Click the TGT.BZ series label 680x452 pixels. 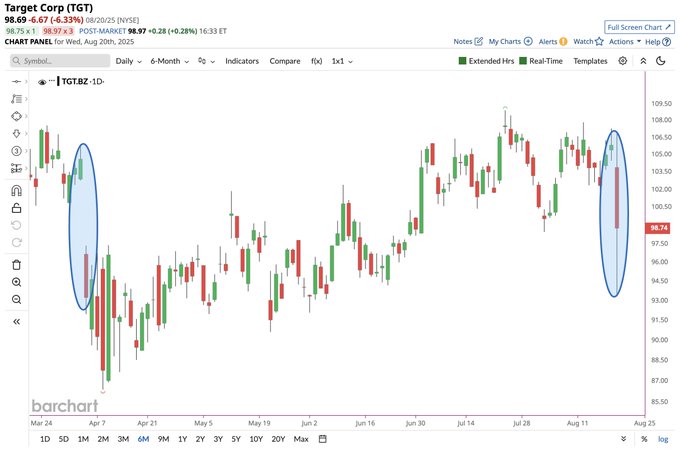(x=75, y=82)
